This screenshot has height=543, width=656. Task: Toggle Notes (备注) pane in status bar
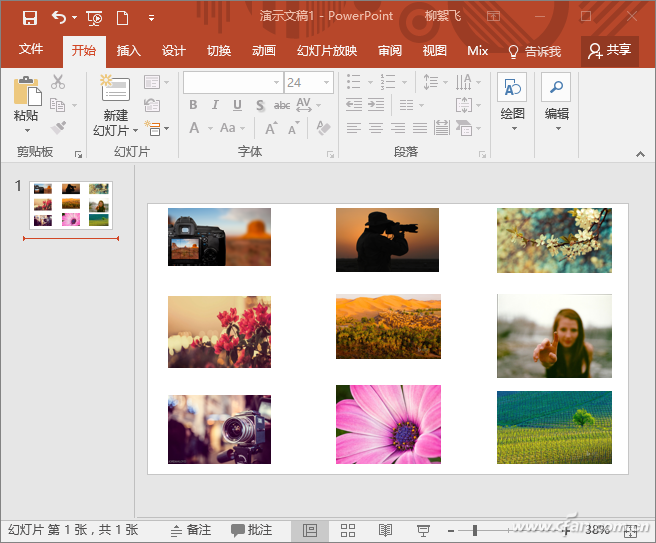click(190, 530)
